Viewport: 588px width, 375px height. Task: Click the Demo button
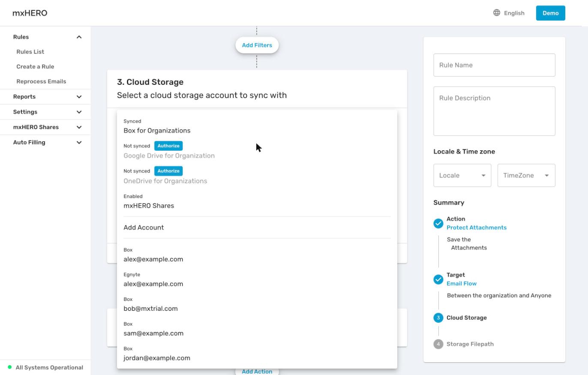point(551,13)
